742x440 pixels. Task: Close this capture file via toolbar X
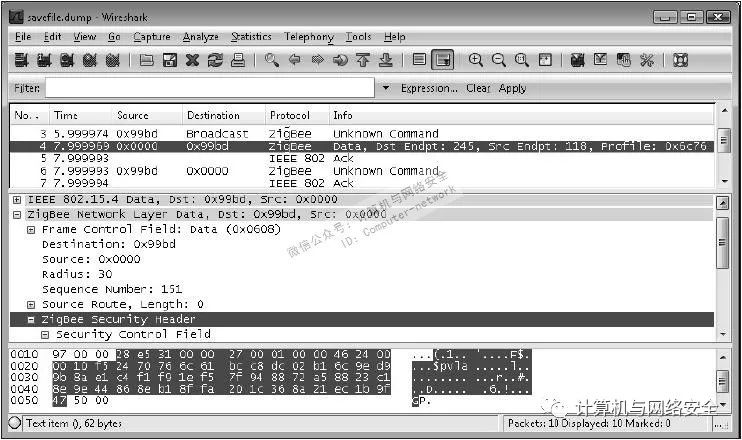192,60
